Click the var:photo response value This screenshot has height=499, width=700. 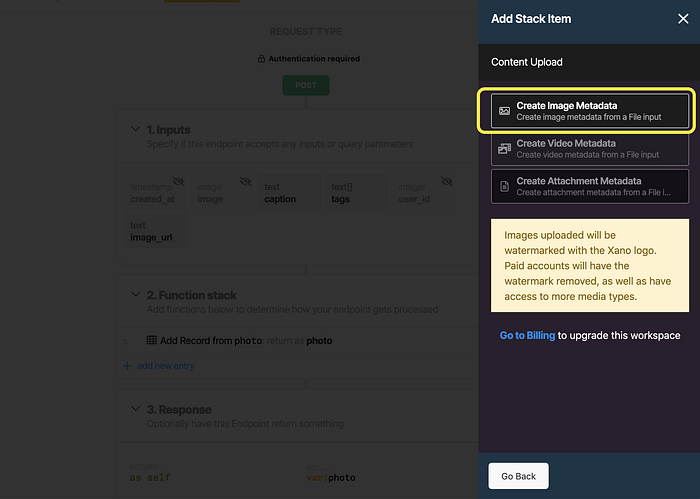(331, 478)
